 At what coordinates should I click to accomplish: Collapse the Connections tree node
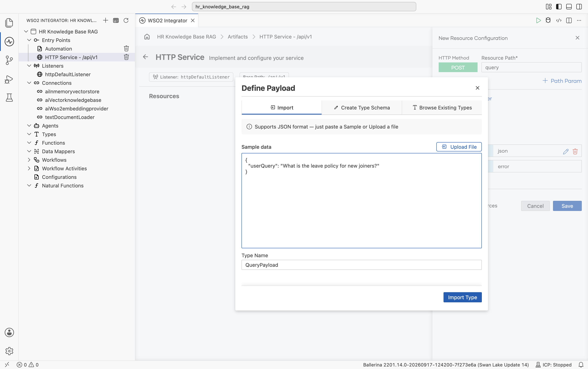point(29,83)
